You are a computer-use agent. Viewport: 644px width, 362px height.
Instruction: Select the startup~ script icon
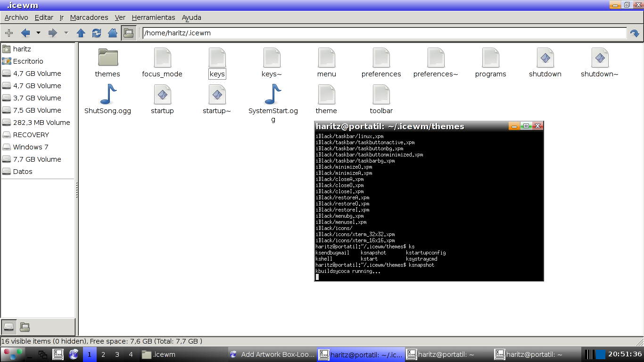pyautogui.click(x=217, y=94)
